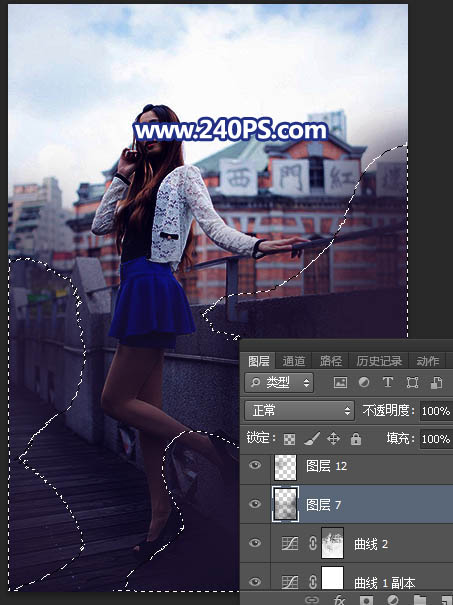Click the 填充 label
The image size is (453, 605).
(401, 439)
